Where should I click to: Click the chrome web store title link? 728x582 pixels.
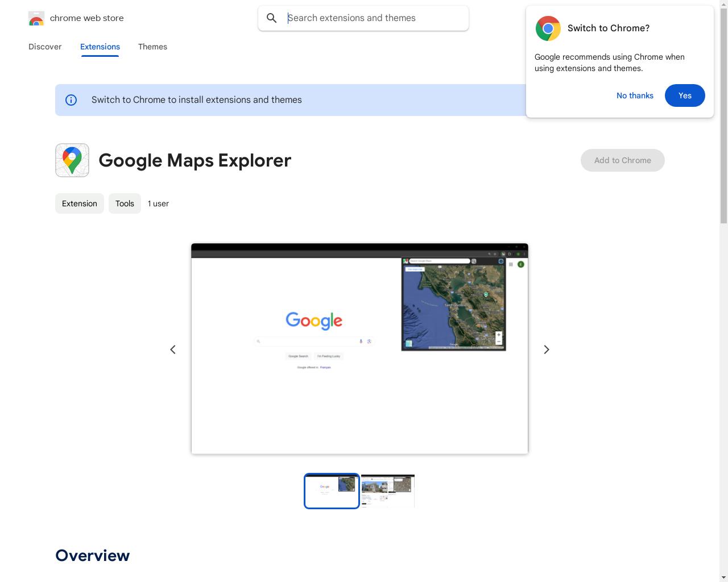coord(87,18)
